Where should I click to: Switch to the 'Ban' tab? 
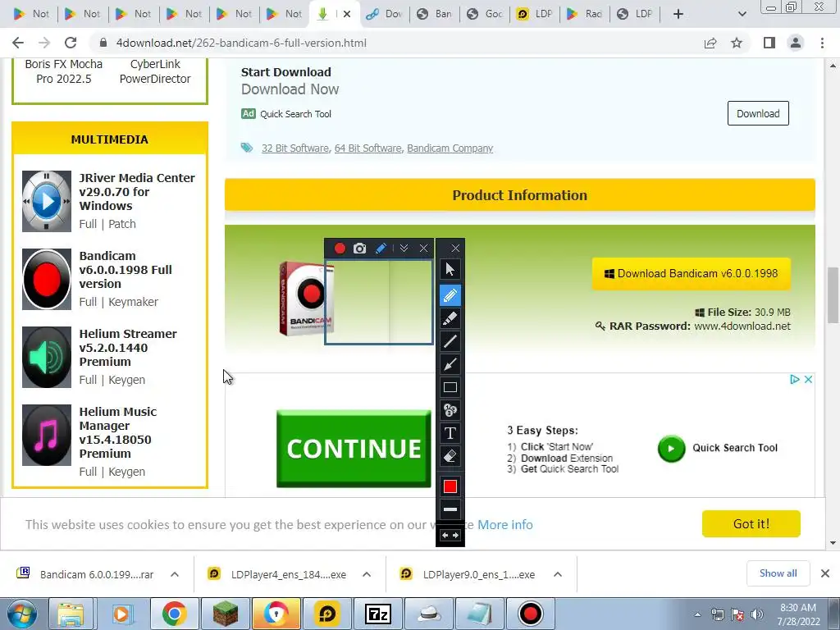pos(435,14)
